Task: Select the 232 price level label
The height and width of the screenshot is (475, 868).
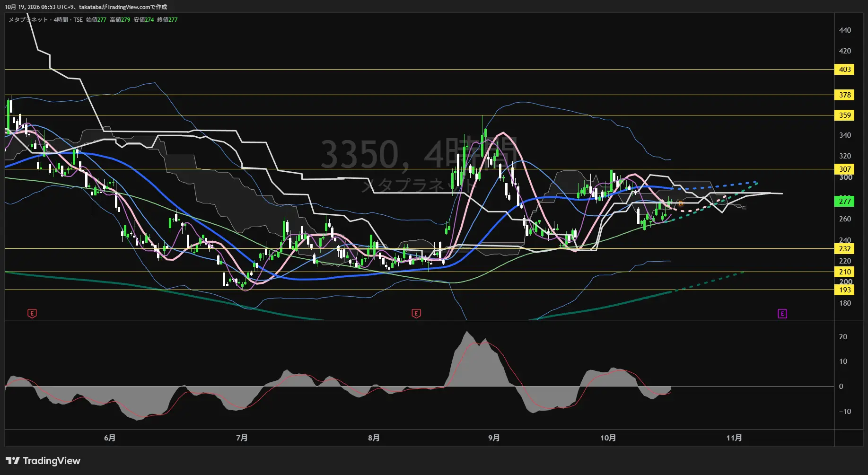Action: point(845,249)
